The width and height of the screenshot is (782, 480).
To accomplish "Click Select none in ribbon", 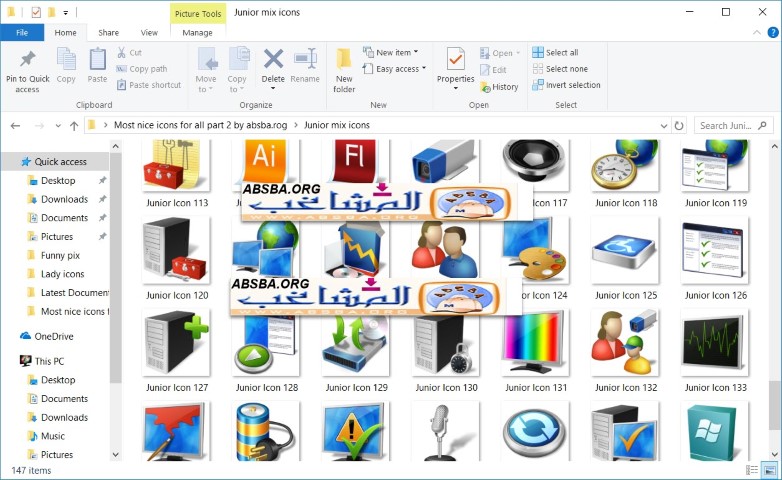I will (560, 69).
